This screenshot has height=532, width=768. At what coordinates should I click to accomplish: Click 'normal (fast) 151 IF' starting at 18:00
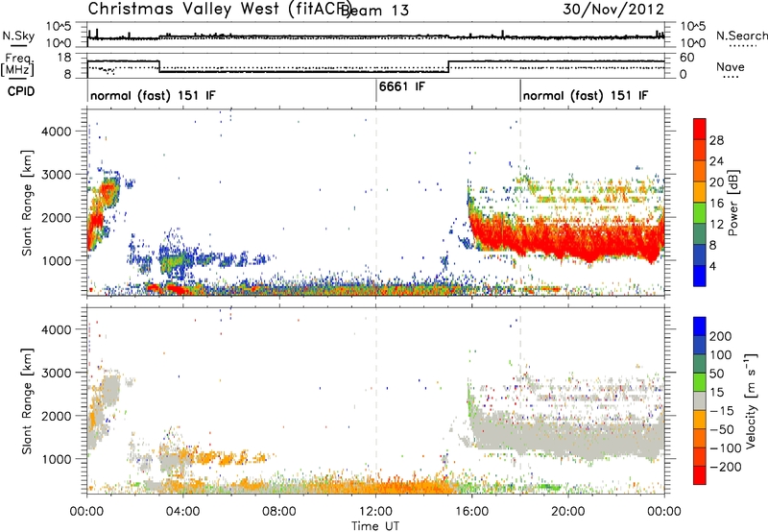click(586, 95)
